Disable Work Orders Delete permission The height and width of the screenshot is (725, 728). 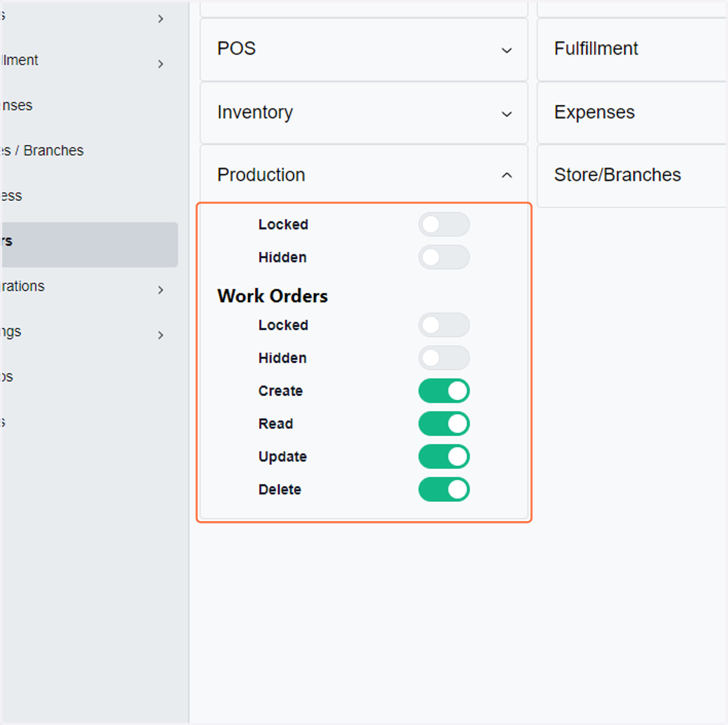tap(443, 489)
